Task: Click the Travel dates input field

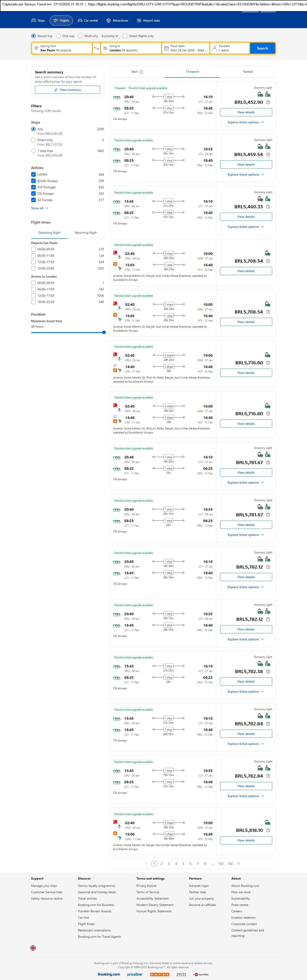Action: click(x=185, y=48)
